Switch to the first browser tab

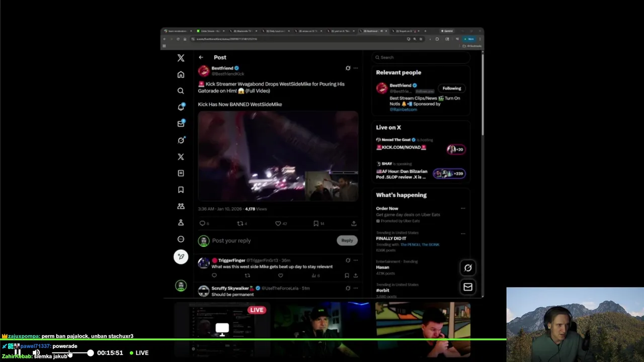tap(178, 31)
